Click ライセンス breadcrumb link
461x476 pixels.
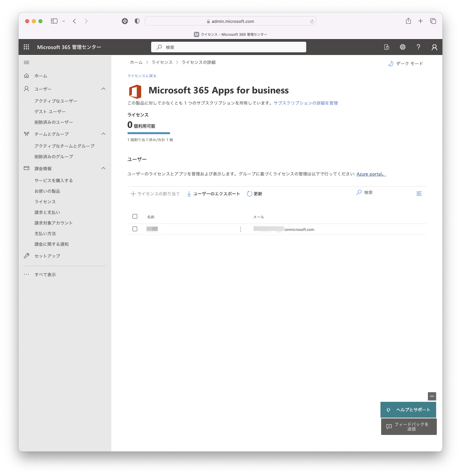tap(162, 62)
